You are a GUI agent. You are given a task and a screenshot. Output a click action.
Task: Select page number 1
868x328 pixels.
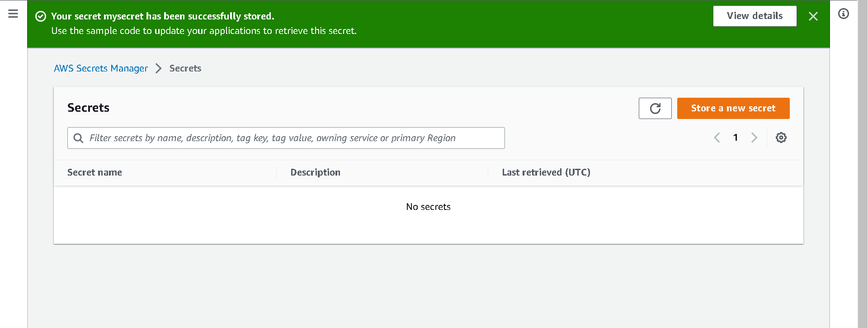tap(736, 138)
